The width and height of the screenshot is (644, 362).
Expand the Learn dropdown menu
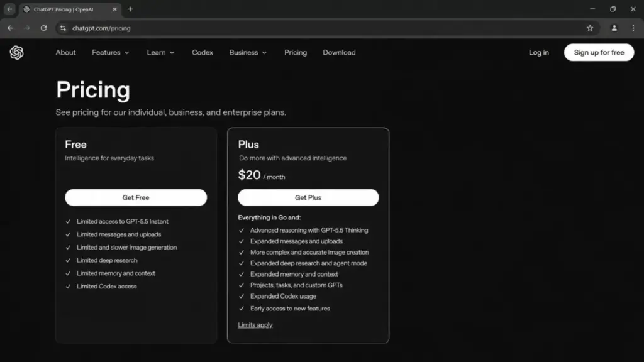[x=160, y=53]
